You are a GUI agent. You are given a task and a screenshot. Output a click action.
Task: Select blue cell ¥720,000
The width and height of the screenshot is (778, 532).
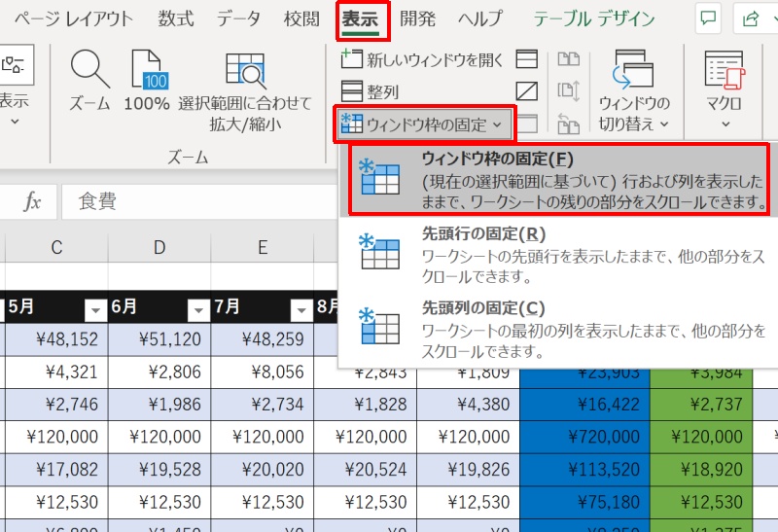(x=585, y=437)
